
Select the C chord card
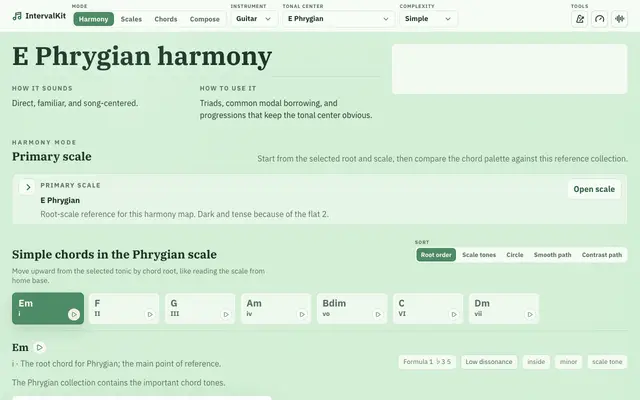[428, 309]
